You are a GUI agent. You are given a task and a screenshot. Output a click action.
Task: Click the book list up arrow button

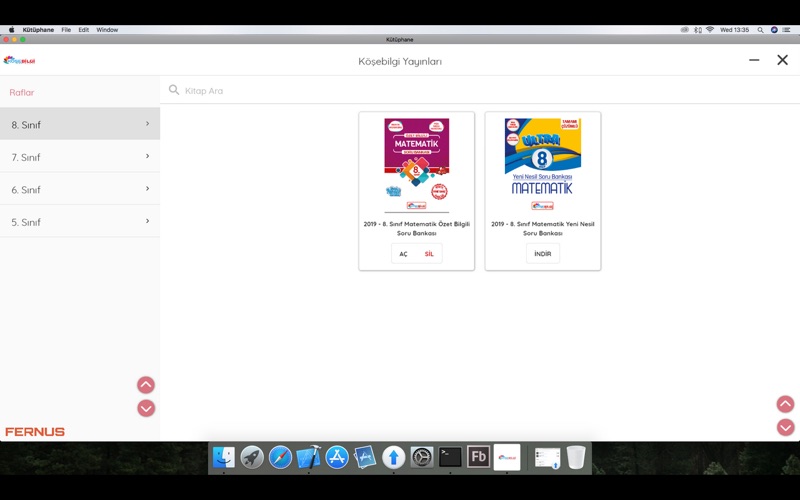point(785,404)
